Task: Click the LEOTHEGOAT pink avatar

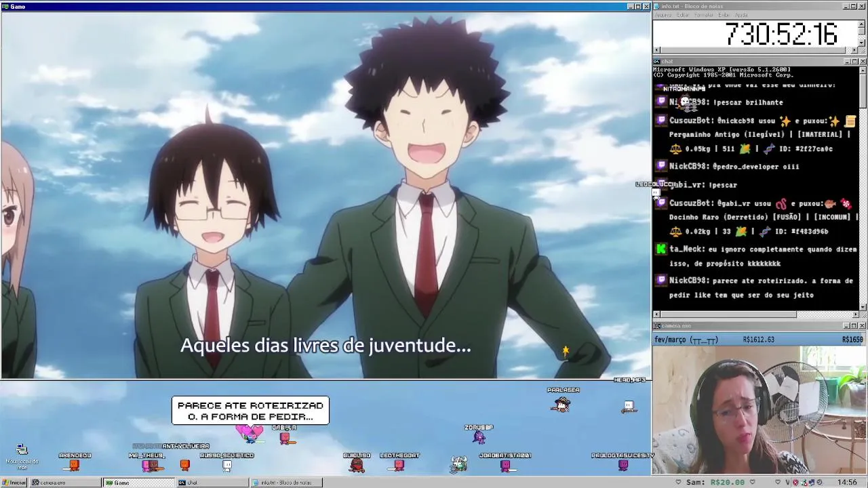Action: [x=399, y=465]
